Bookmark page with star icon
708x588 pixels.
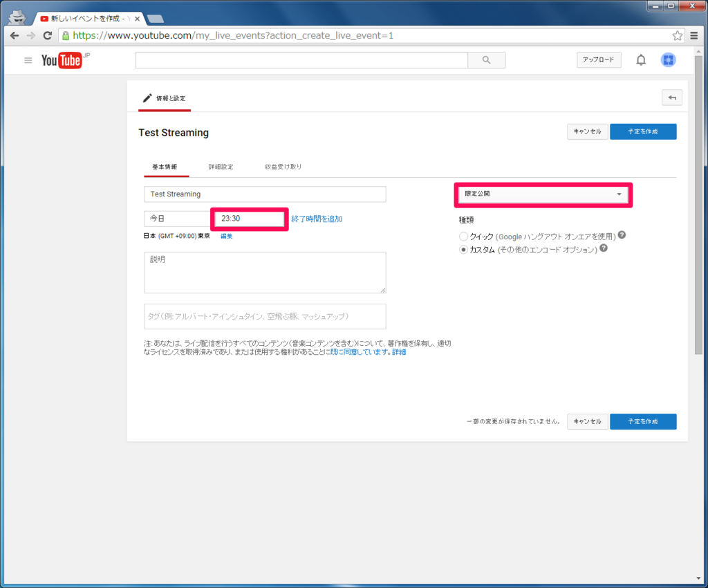pyautogui.click(x=677, y=36)
